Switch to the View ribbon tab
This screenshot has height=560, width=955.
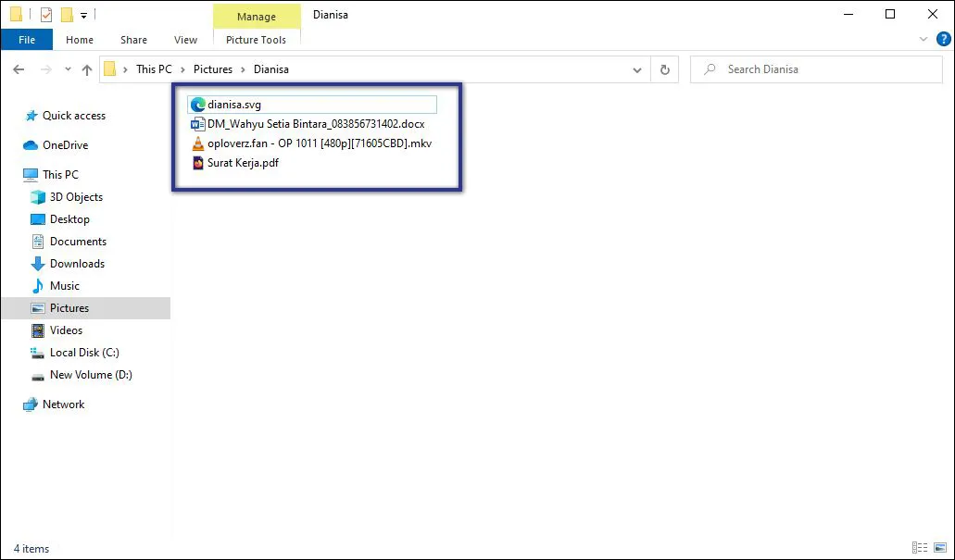click(x=184, y=40)
